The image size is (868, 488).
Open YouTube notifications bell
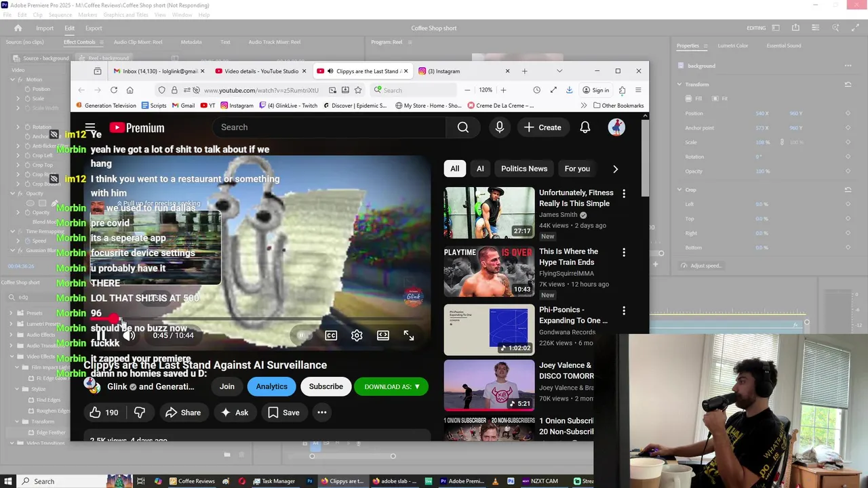point(585,127)
